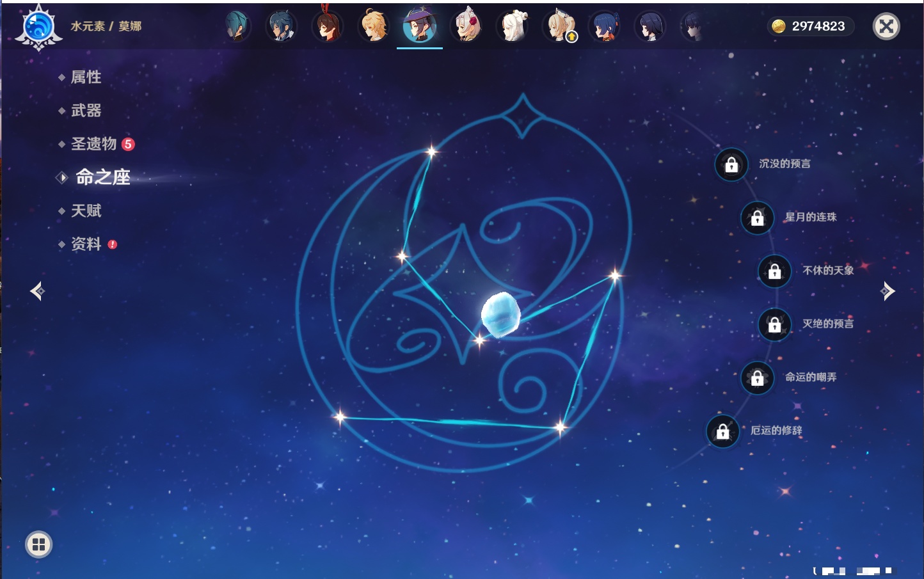Open the 资料 profile menu

[87, 244]
